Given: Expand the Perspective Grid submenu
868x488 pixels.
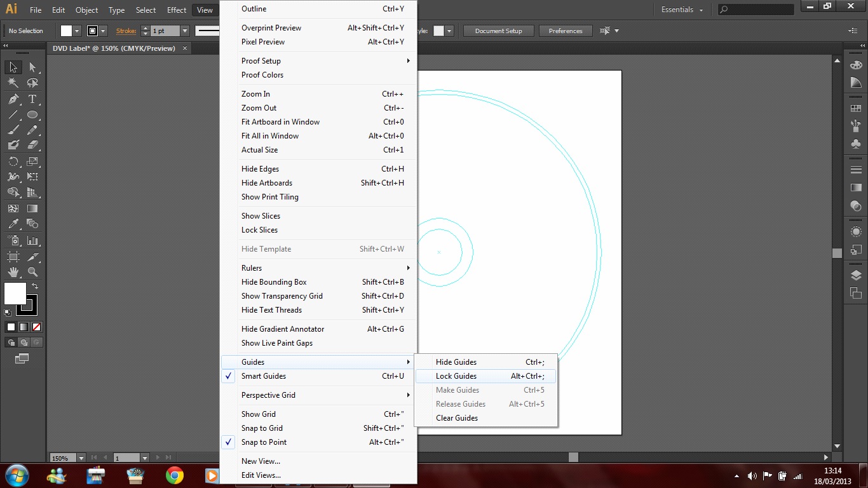Looking at the screenshot, I should point(319,395).
